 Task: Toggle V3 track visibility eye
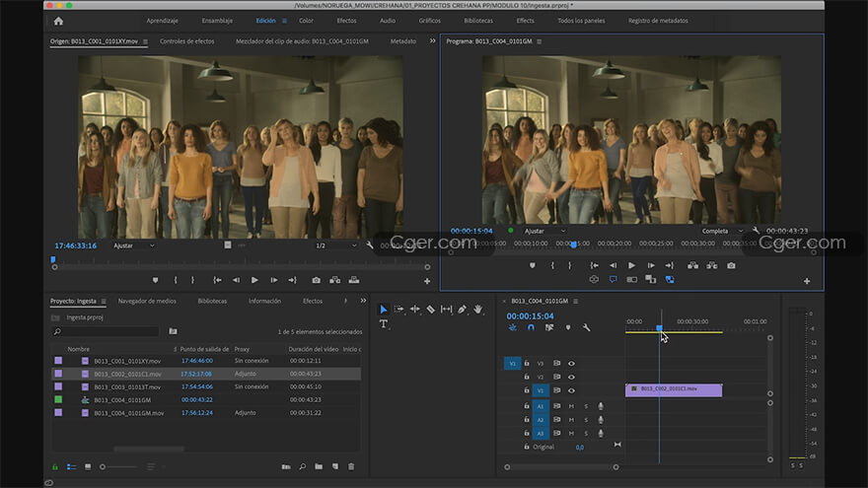[571, 364]
